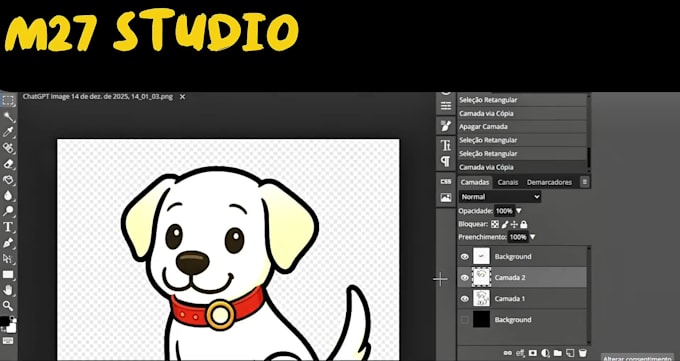Choose the Spot Healing Brush tool
Viewport: 680px width, 361px height.
pyautogui.click(x=8, y=148)
